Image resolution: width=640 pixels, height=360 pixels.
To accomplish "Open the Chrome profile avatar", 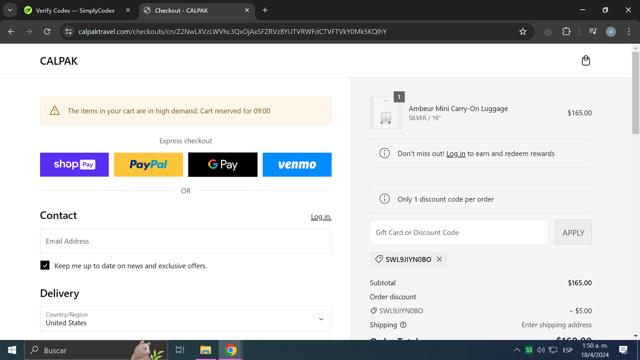I will tap(611, 31).
